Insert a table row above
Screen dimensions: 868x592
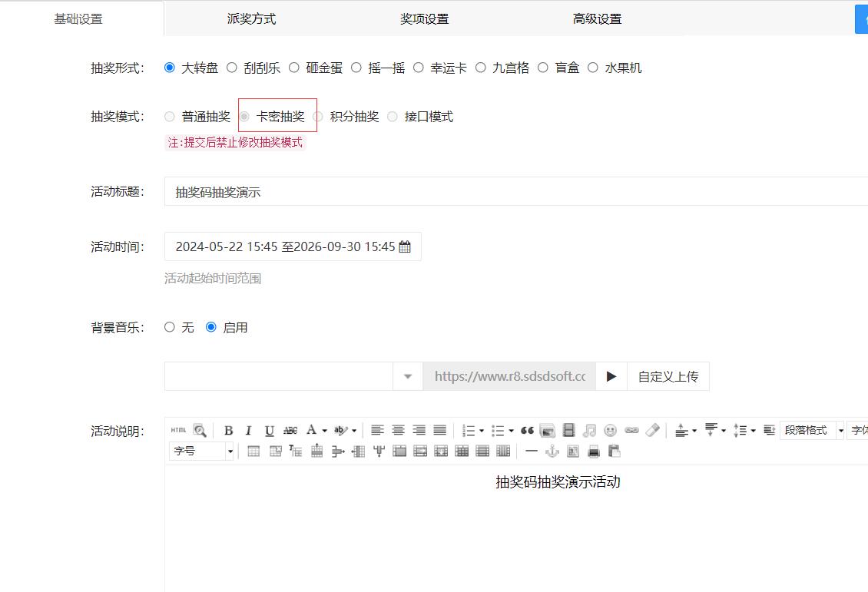[316, 451]
